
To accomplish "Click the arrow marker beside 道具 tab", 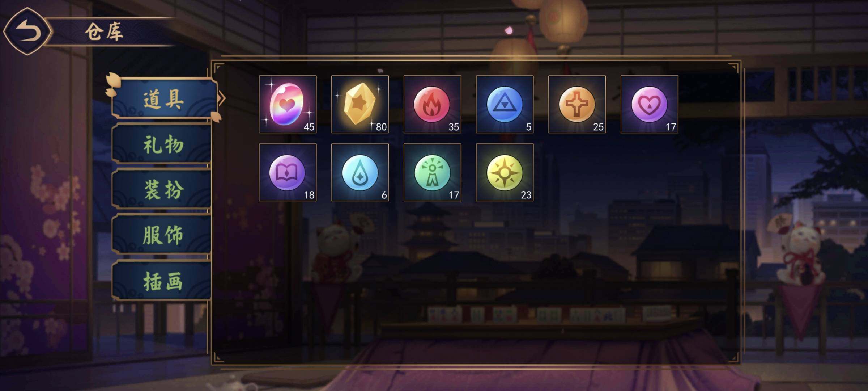I will (222, 98).
